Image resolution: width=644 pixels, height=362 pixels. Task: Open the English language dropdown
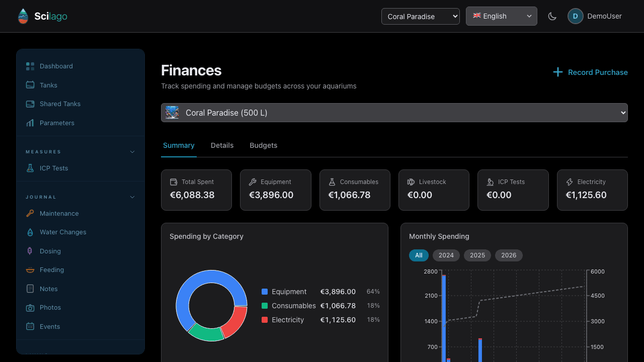(x=502, y=16)
